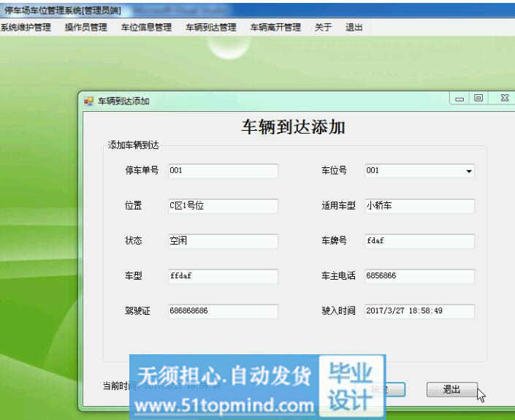The height and width of the screenshot is (420, 515).
Task: Open the 车辆离开管理 menu
Action: (x=275, y=27)
